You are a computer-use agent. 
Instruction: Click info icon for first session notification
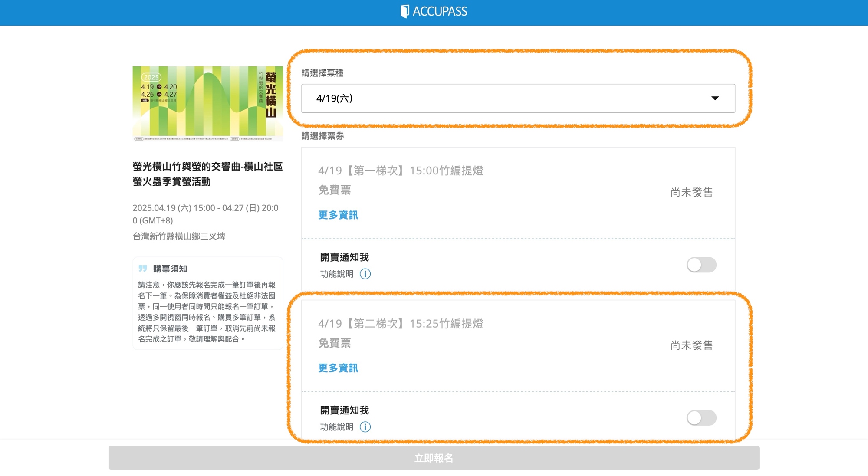pos(365,274)
